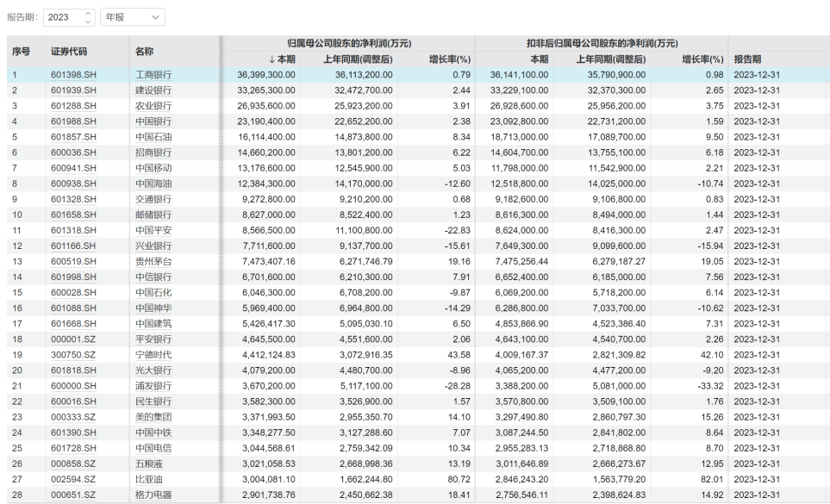Open stock code link 601939.SH
Image resolution: width=830 pixels, height=504 pixels.
[73, 90]
